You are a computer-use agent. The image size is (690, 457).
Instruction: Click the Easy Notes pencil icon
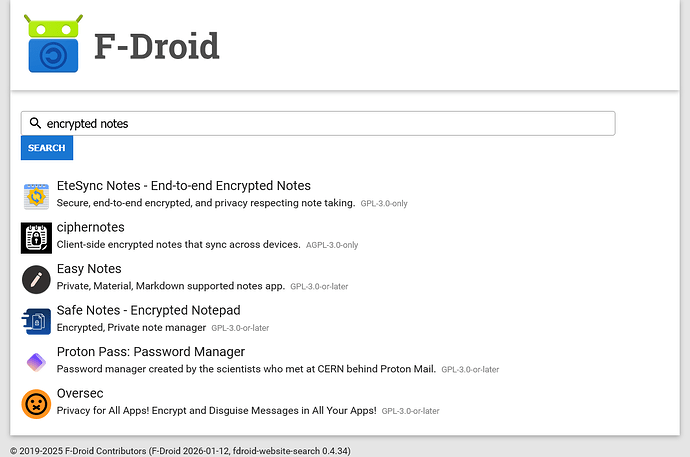coord(36,279)
